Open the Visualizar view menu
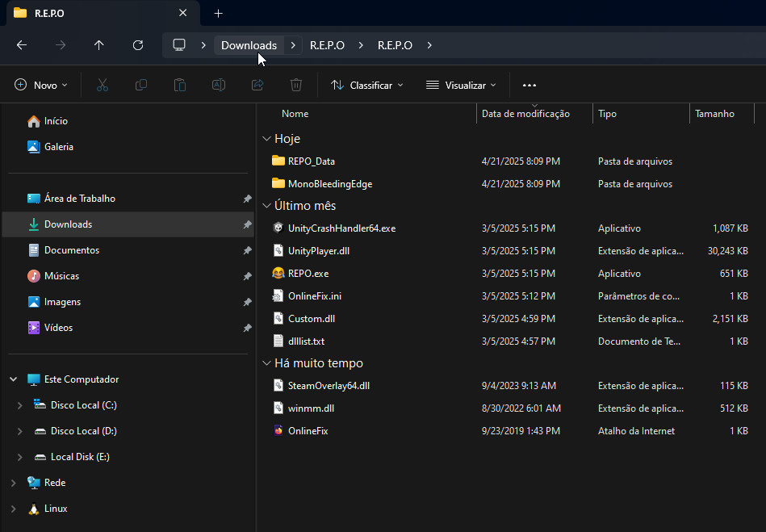Image resolution: width=766 pixels, height=532 pixels. [461, 85]
